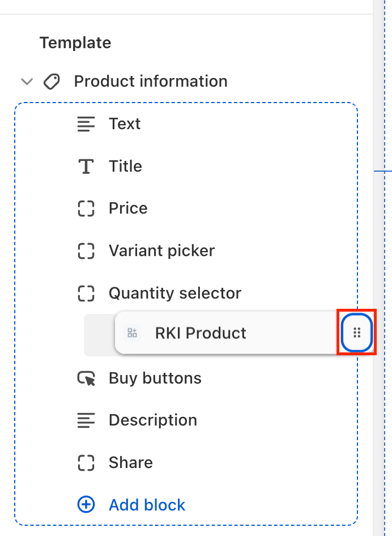The width and height of the screenshot is (392, 536).
Task: Click the plus circle icon beside Add block
Action: pos(86,505)
